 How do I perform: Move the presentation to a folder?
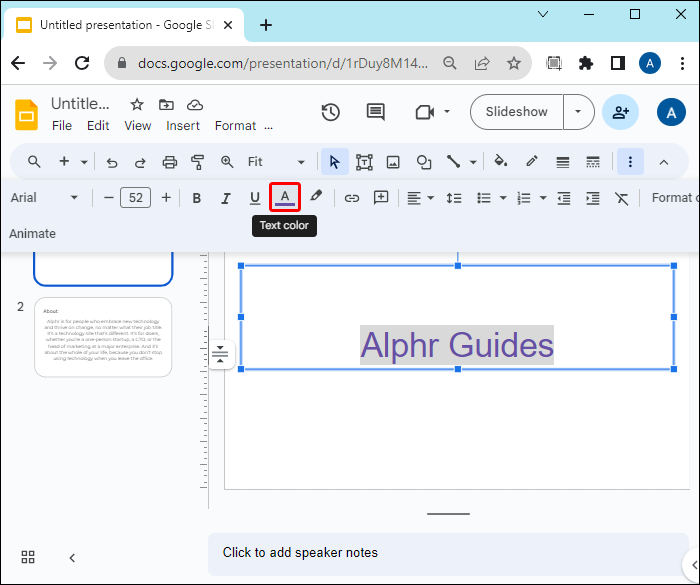click(166, 104)
